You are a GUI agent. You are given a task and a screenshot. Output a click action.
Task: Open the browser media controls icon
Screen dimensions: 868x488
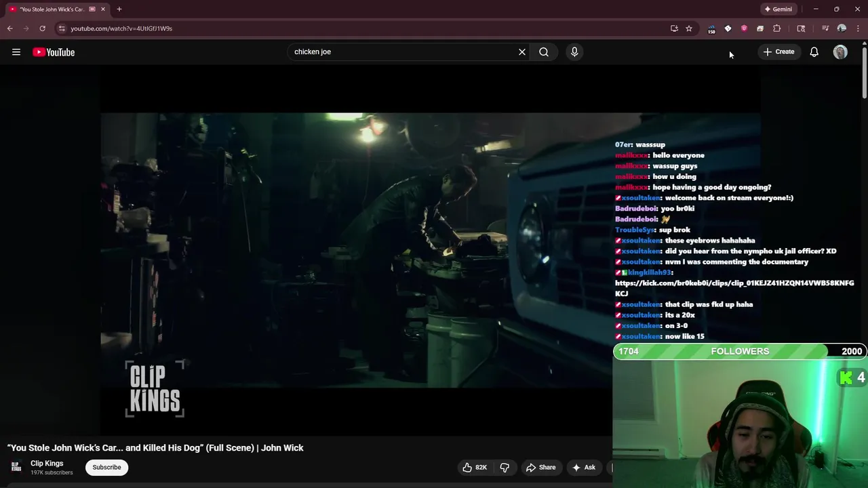(x=825, y=28)
